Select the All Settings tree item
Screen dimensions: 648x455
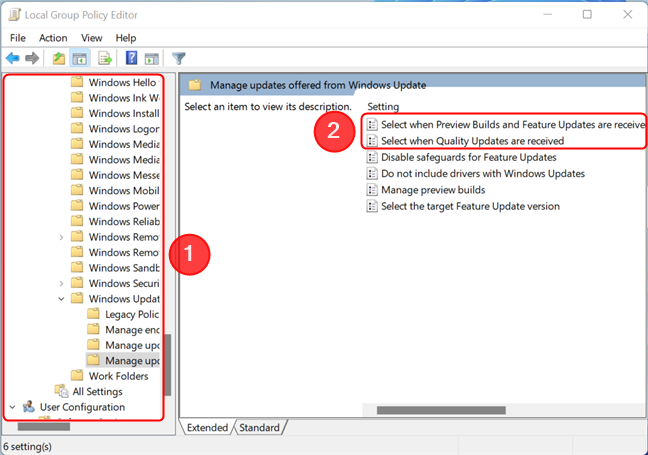(x=98, y=391)
